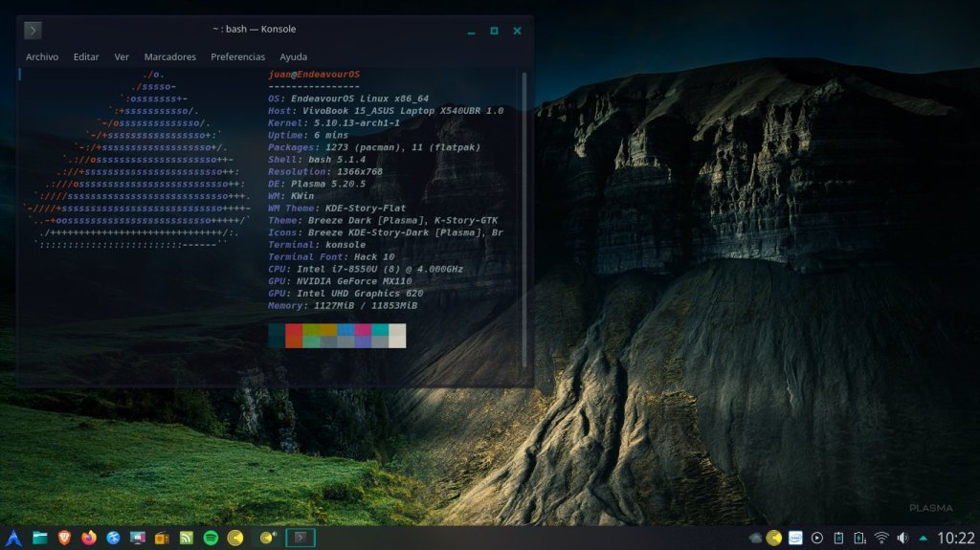Open the volume control in system tray
The image size is (980, 550).
pyautogui.click(x=902, y=538)
